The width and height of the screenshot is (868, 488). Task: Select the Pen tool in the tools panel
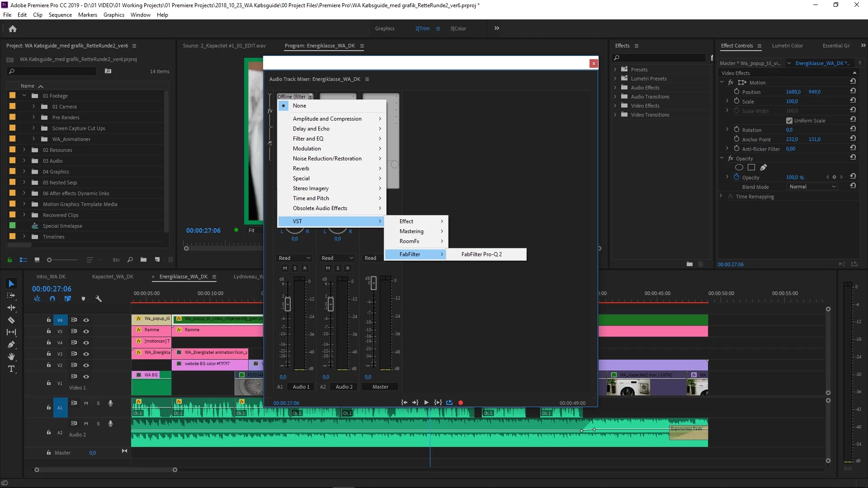11,344
